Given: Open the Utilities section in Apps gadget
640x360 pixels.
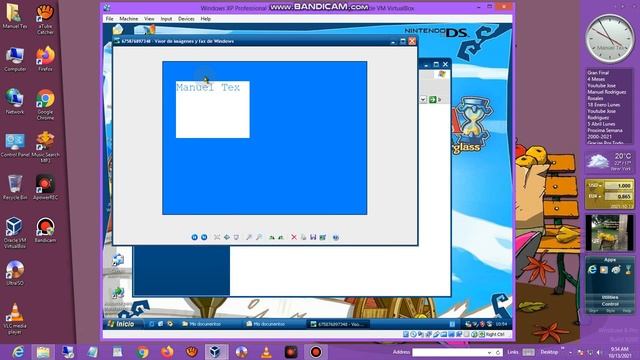Looking at the screenshot, I should 610,297.
